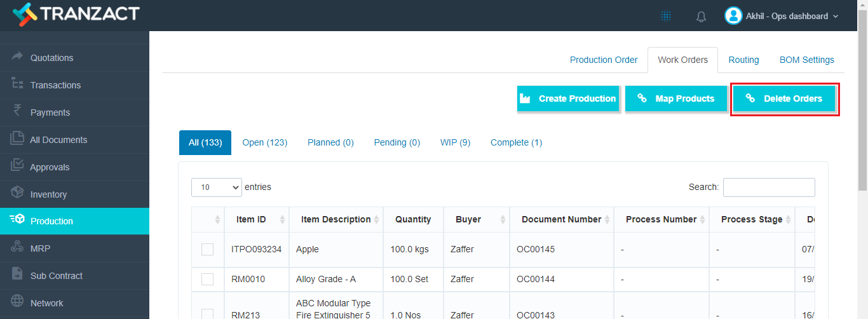868x319 pixels.
Task: Sort by Item ID column arrows
Action: click(282, 219)
